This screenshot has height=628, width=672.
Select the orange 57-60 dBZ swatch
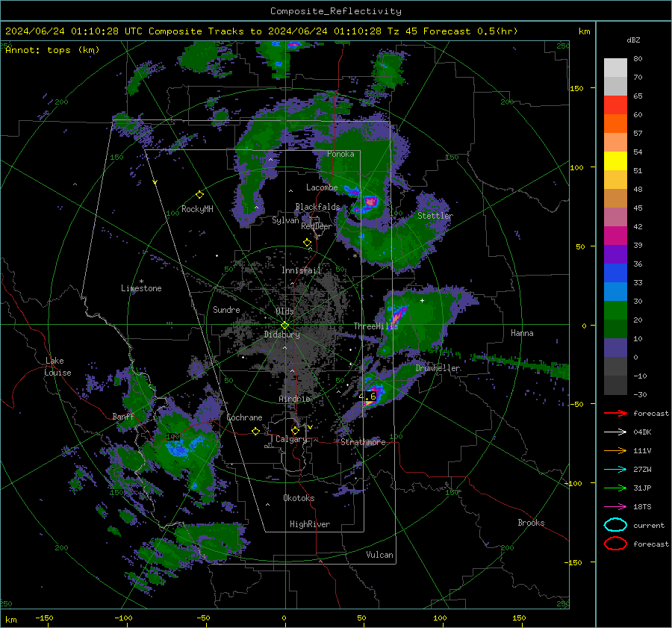(x=615, y=123)
